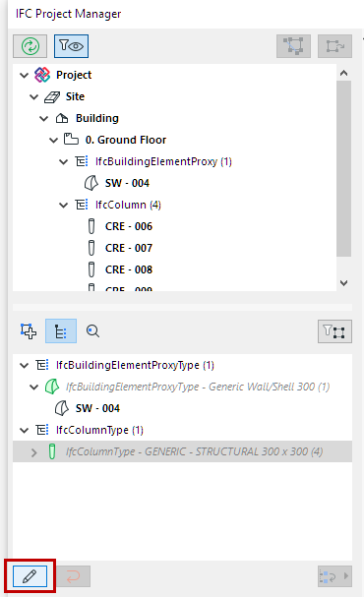Collapse the IfcBuildingElementProxyType (1) group
364x597 pixels.
(25, 366)
